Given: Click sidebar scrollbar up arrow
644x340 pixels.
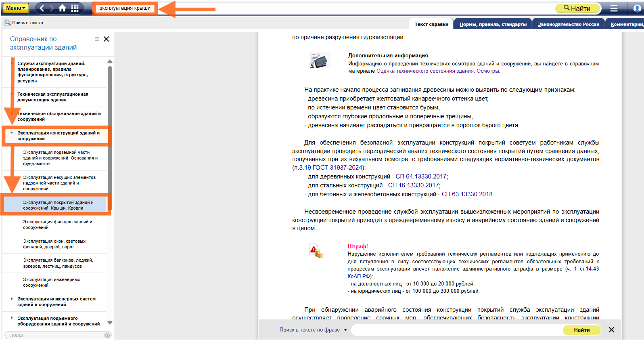Looking at the screenshot, I should point(110,61).
